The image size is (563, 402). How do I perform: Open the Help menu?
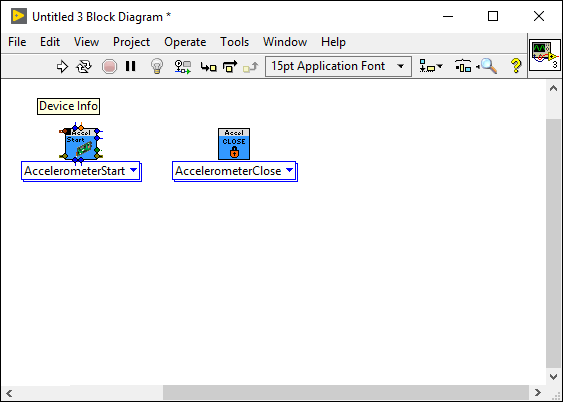[333, 42]
